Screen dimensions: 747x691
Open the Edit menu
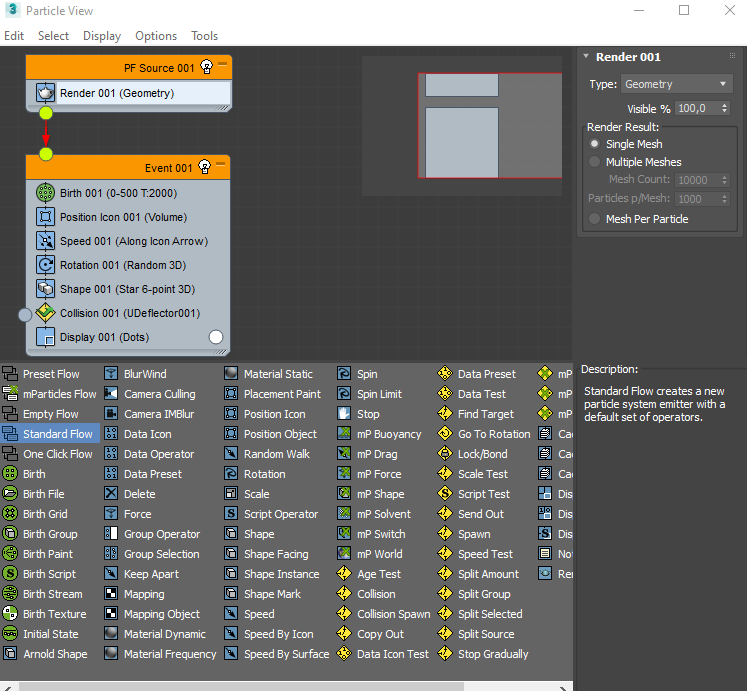14,36
